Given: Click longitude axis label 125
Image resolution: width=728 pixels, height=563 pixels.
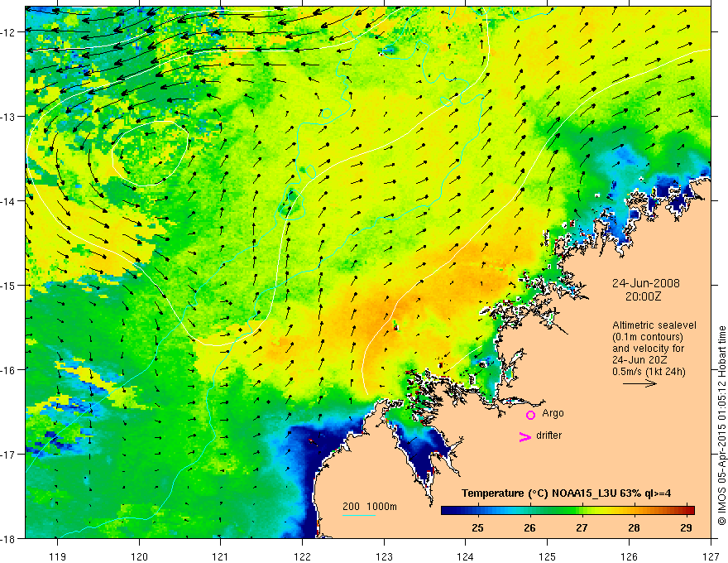Looking at the screenshot, I should 548,556.
